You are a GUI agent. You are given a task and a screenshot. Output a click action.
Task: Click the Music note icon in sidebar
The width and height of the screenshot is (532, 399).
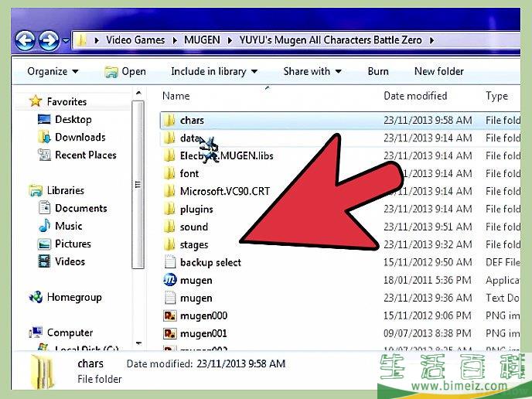pyautogui.click(x=44, y=226)
